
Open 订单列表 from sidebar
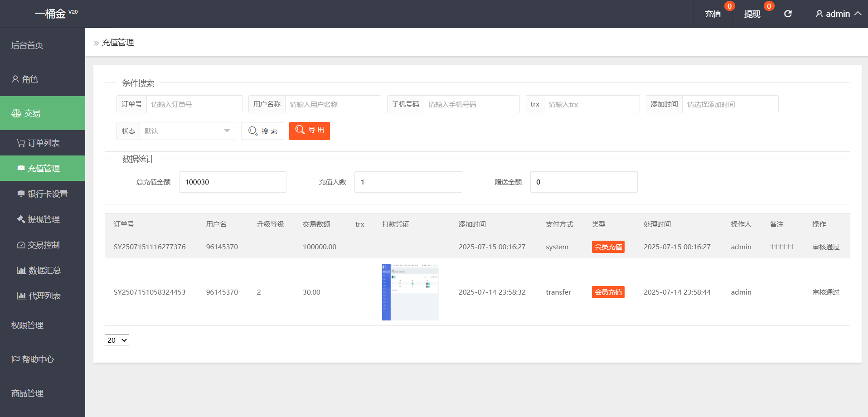coord(43,143)
